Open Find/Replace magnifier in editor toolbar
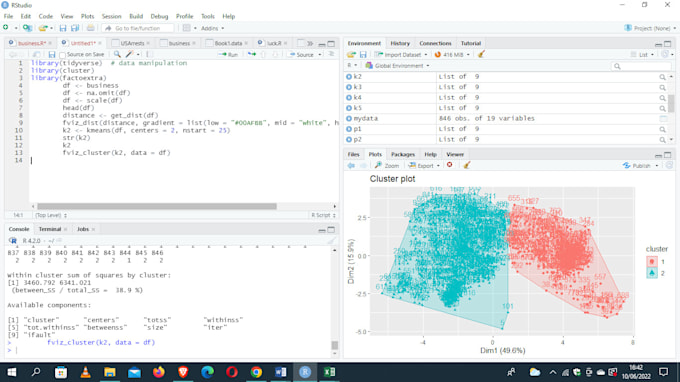 pos(117,55)
